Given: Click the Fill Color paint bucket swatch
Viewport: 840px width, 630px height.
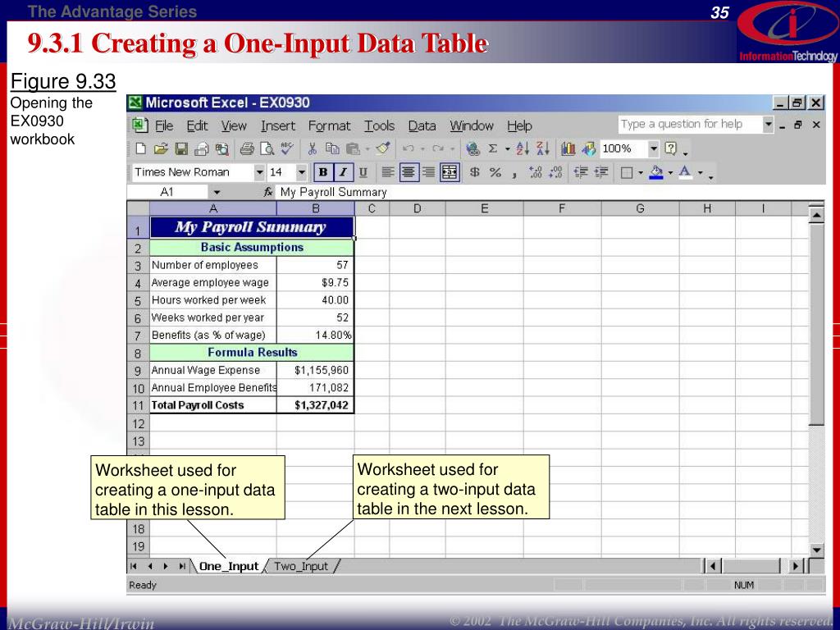Looking at the screenshot, I should 655,172.
